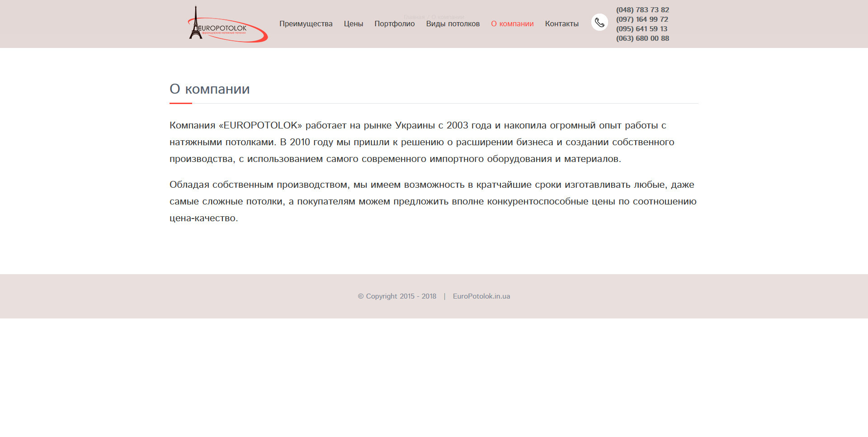Viewport: 868px width, 437px height.
Task: Go to the Цены page
Action: (353, 24)
